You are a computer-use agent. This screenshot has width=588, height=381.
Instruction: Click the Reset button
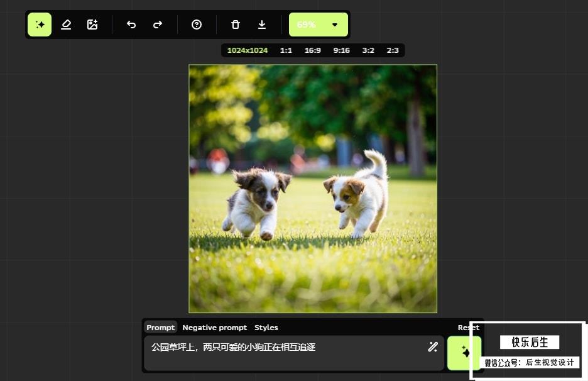[x=469, y=328]
